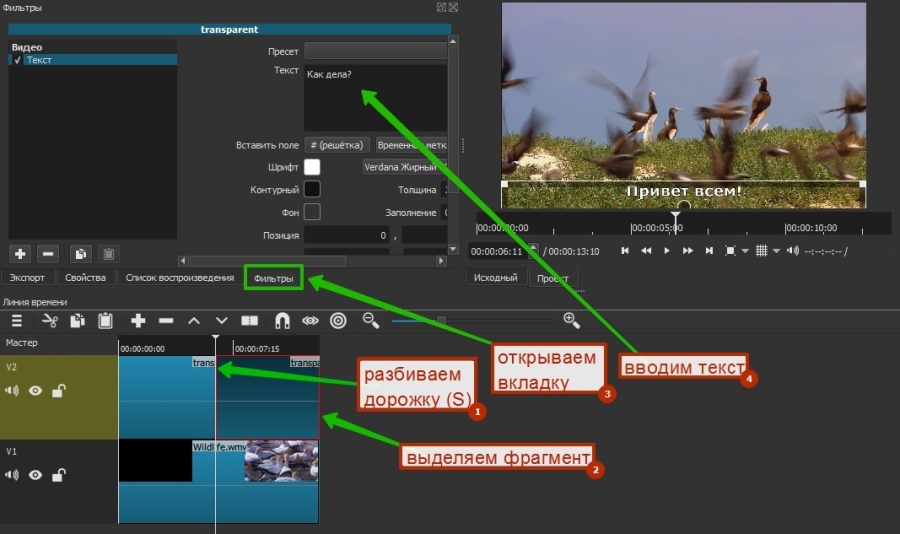This screenshot has height=534, width=900.
Task: Add a new filter with plus button
Action: click(x=21, y=254)
